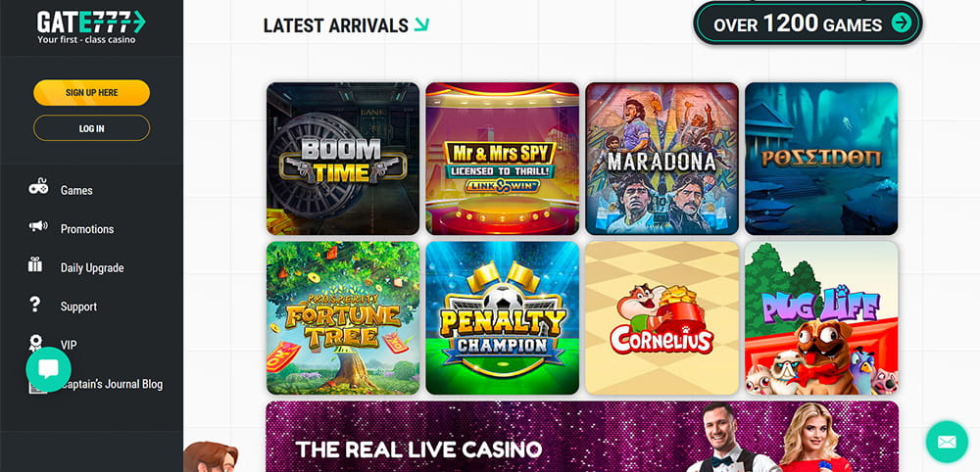
Task: Click the arrow beside Latest Arrivals
Action: click(x=421, y=24)
